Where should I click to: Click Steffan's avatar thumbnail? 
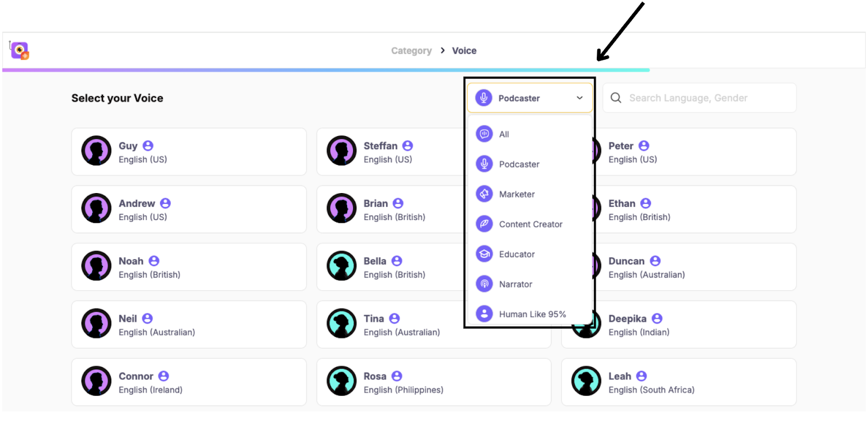pos(342,151)
